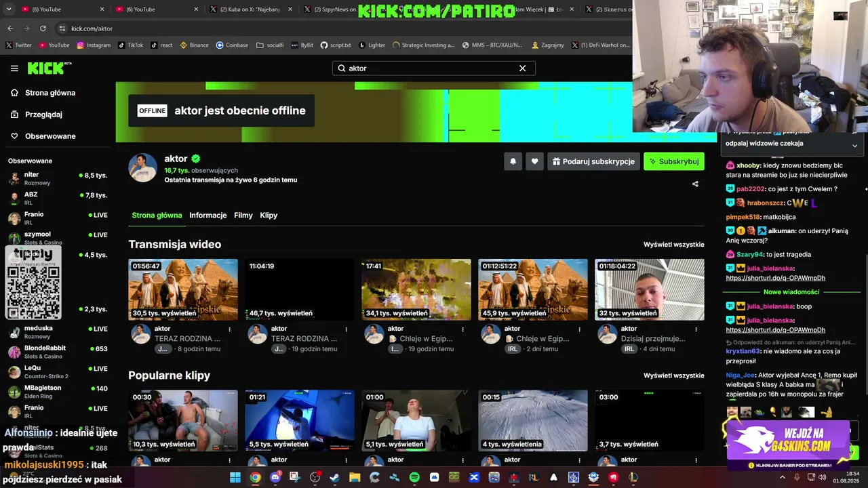Open BlondeRabbit channel in followed list
Screen dimensions: 868x488
pyautogui.click(x=57, y=352)
